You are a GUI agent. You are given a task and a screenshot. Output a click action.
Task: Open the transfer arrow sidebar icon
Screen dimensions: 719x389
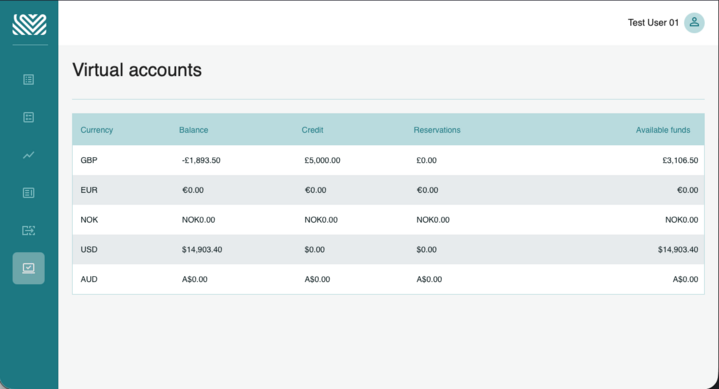(28, 230)
